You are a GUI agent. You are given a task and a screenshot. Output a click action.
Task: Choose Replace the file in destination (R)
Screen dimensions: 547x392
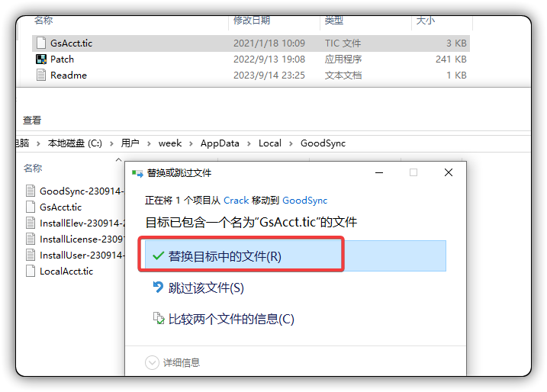[x=295, y=256]
